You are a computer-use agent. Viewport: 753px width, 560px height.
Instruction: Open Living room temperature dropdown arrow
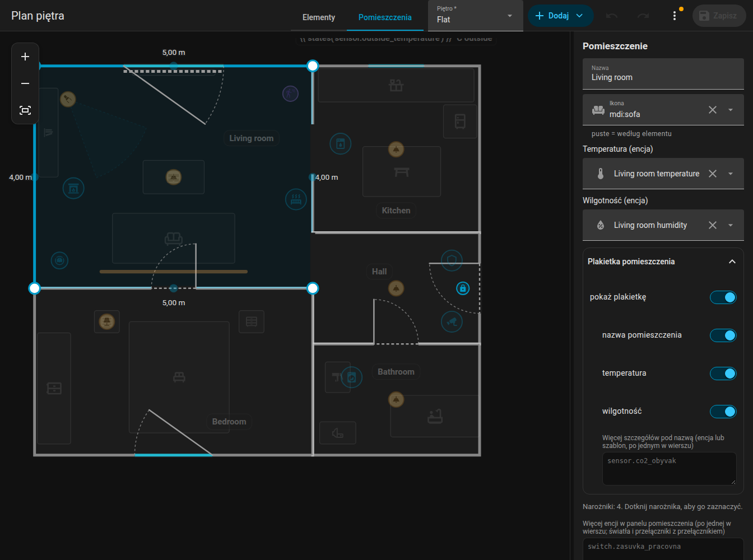731,174
